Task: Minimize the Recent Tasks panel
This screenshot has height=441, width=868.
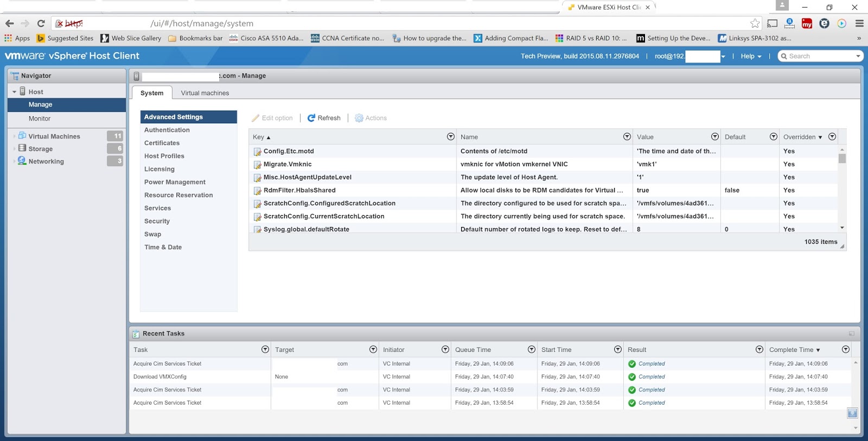Action: pyautogui.click(x=851, y=333)
